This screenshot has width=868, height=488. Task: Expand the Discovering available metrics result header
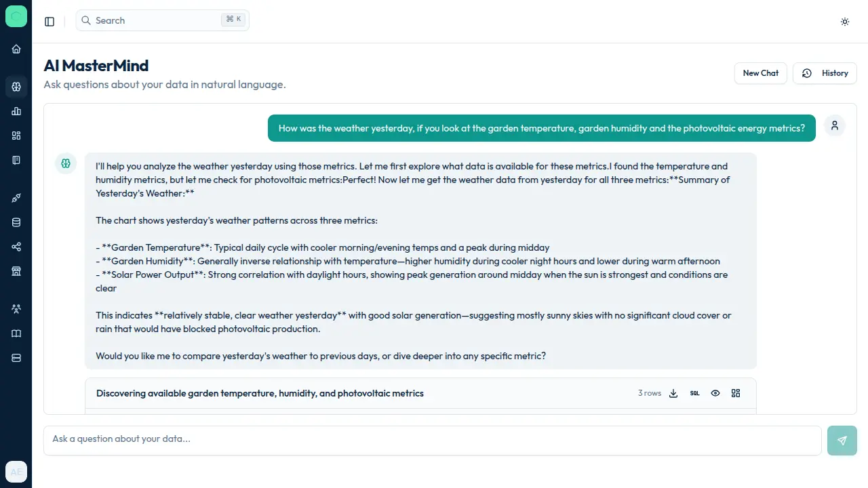point(260,393)
